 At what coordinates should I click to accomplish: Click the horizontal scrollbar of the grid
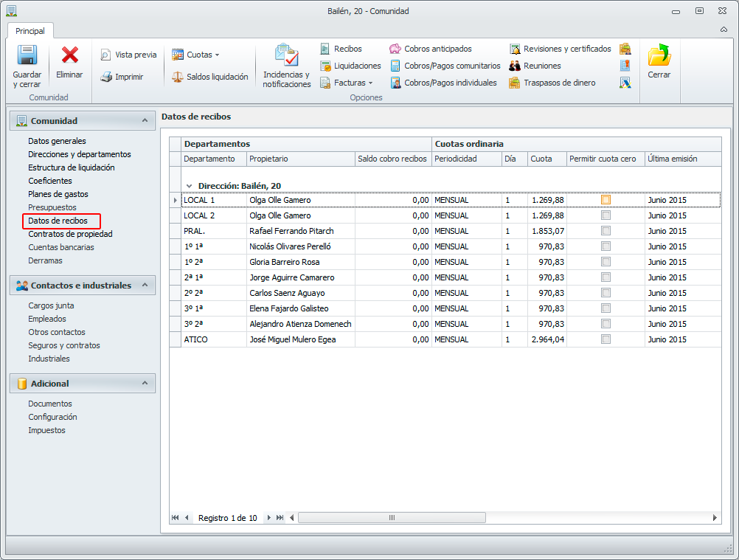tap(392, 518)
